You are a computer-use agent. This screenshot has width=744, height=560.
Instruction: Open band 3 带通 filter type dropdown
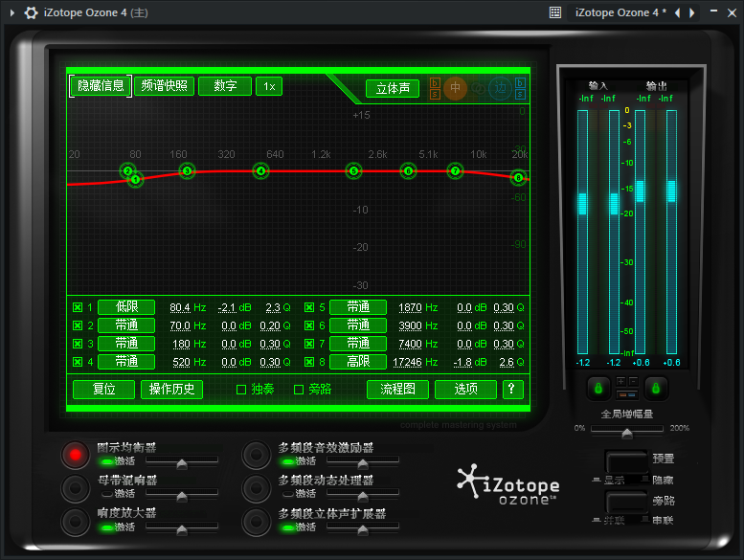[126, 344]
